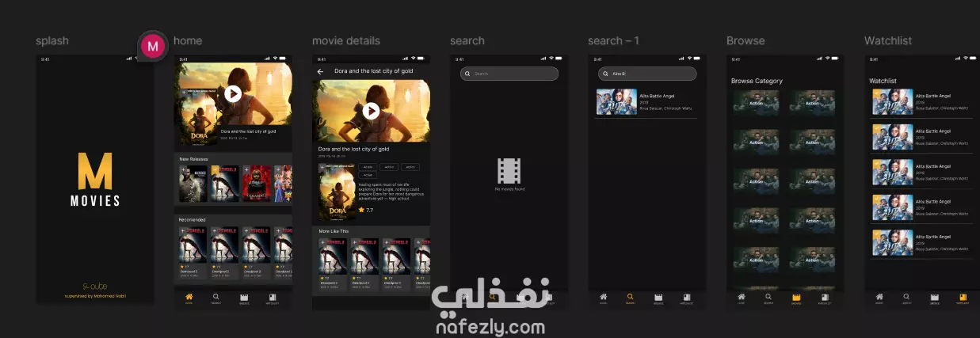Click 'supervised by Mohamed Nabil' text on splash
The width and height of the screenshot is (980, 338).
point(95,297)
